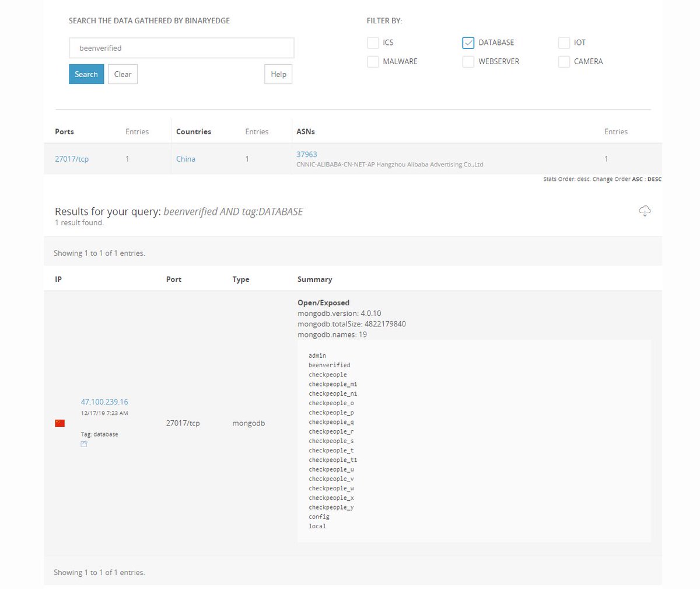700x589 pixels.
Task: Enable the ICS filter checkbox
Action: coord(373,43)
